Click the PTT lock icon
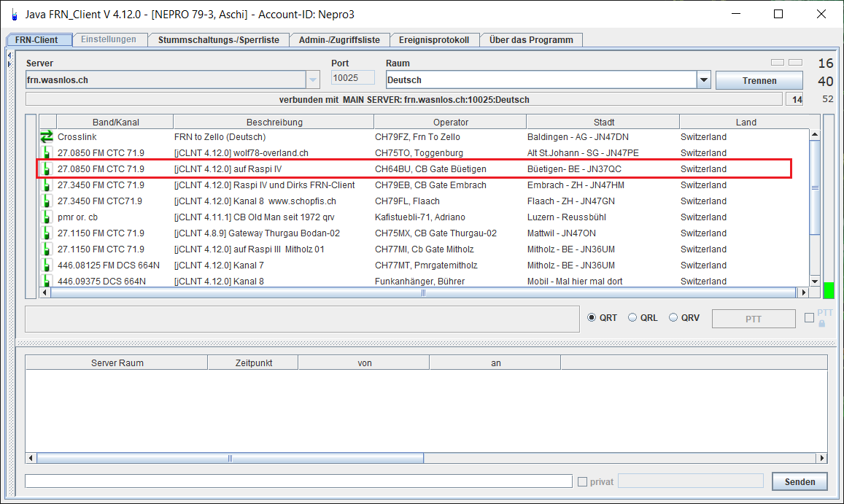Screen dimensions: 844x504 coord(822,324)
